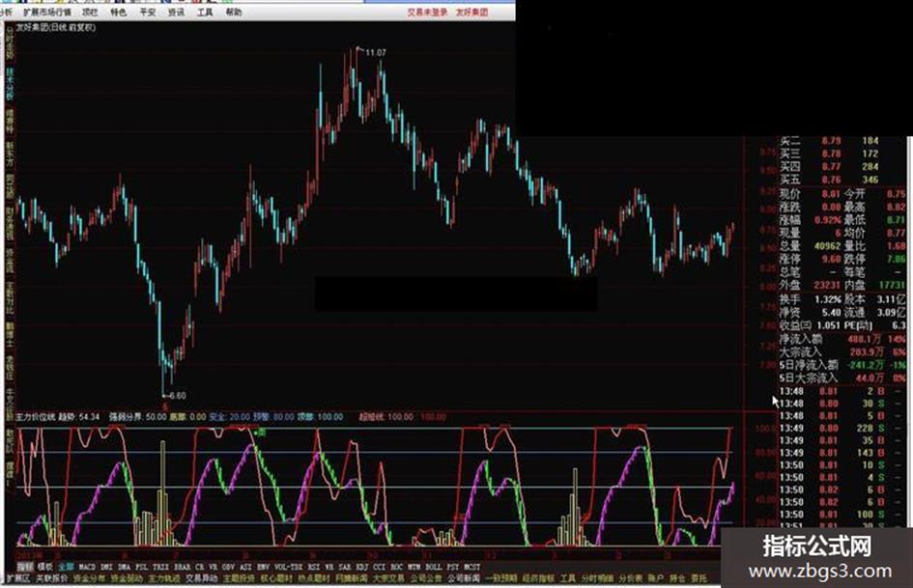Image resolution: width=913 pixels, height=588 pixels.
Task: Select the VOL-TDX indicator tab
Action: tap(289, 567)
